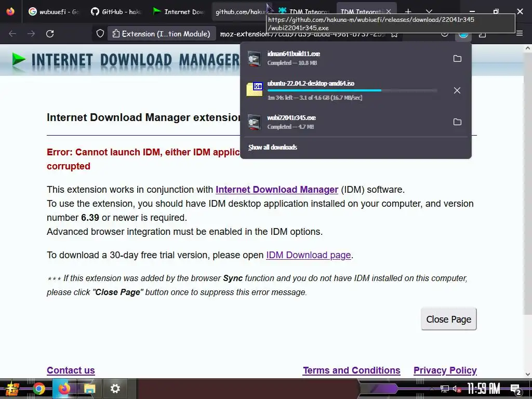Screen dimensions: 532x399
Task: Open a new browser tab
Action: [x=408, y=11]
